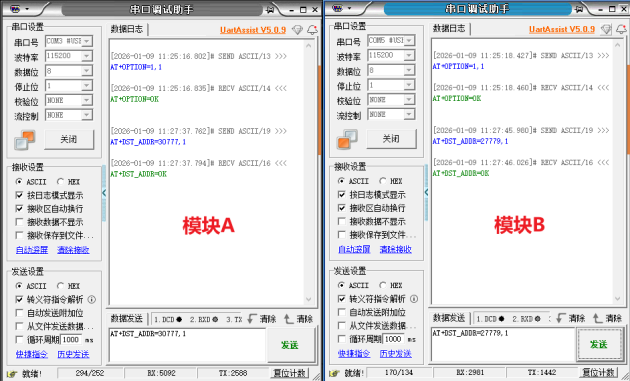The height and width of the screenshot is (381, 630).
Task: Click the bell notification icon in module B window
Action: click(x=621, y=29)
